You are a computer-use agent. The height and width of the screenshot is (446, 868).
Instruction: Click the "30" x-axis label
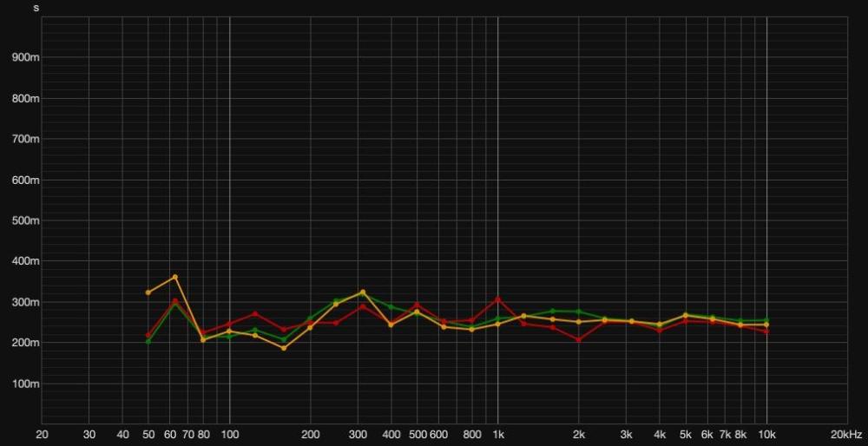[89, 434]
